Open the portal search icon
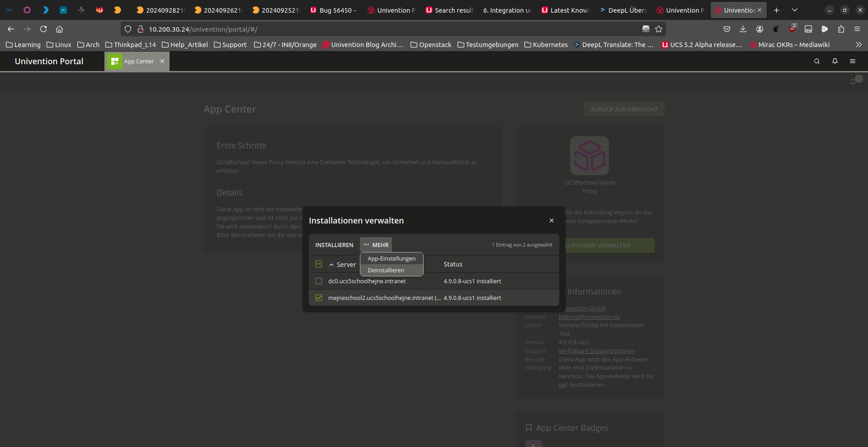This screenshot has width=868, height=447. tap(817, 61)
